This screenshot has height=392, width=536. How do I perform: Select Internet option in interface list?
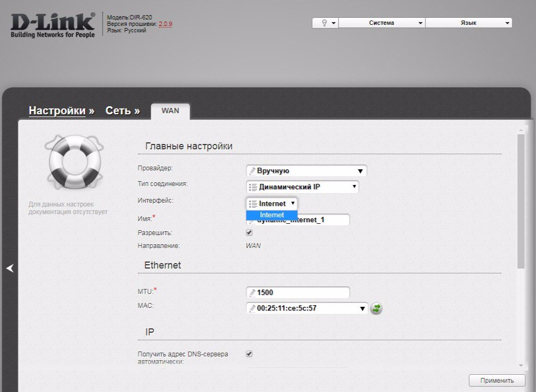pyautogui.click(x=272, y=215)
